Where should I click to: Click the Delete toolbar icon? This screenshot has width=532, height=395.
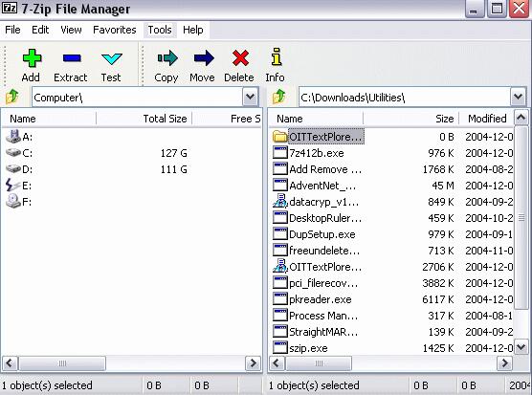[x=240, y=58]
